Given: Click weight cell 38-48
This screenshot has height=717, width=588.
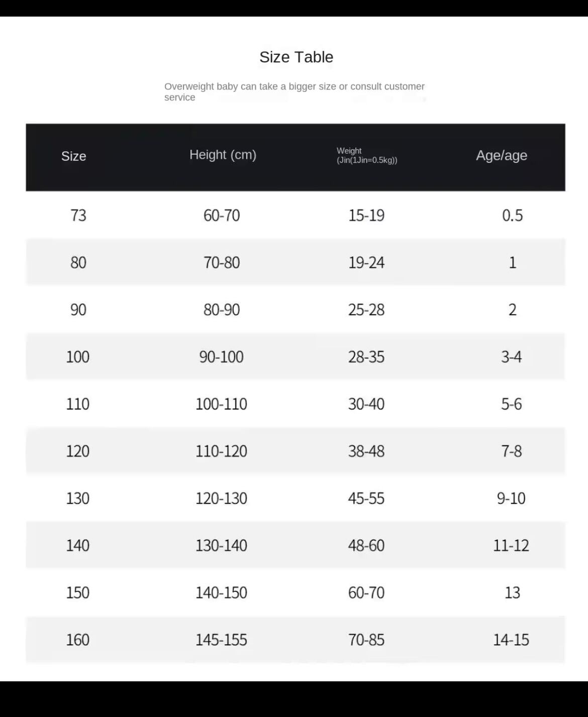Looking at the screenshot, I should (366, 452).
